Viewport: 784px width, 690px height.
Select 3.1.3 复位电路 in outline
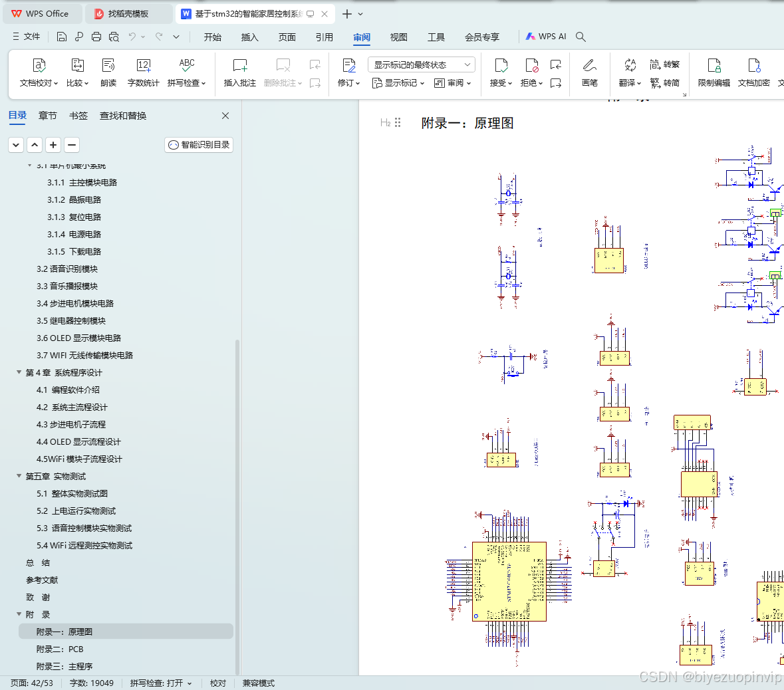coord(74,217)
